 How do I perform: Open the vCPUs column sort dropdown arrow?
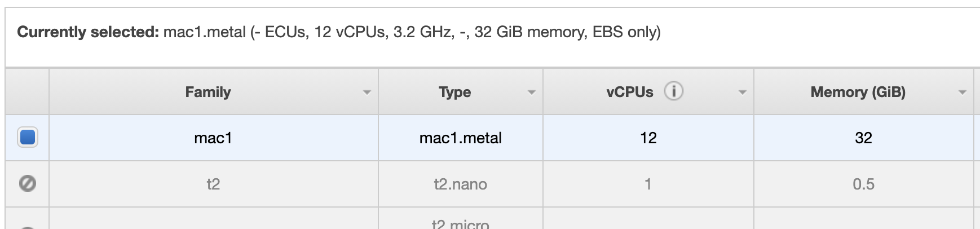click(742, 93)
